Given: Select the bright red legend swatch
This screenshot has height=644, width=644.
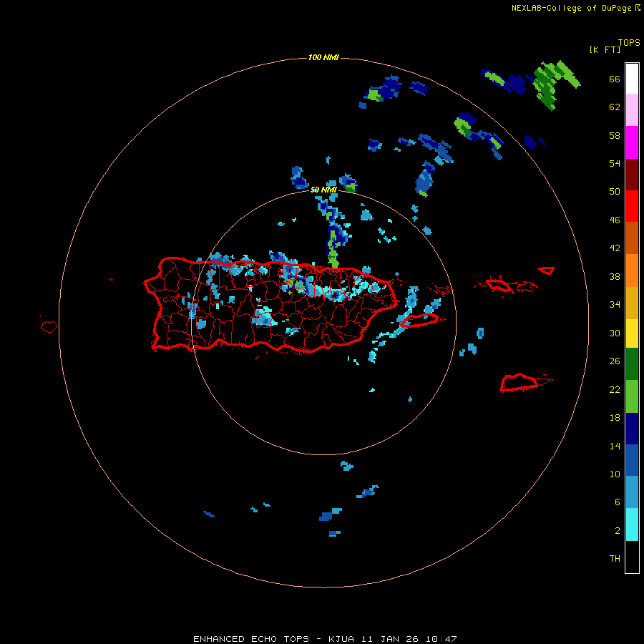Looking at the screenshot, I should 632,206.
